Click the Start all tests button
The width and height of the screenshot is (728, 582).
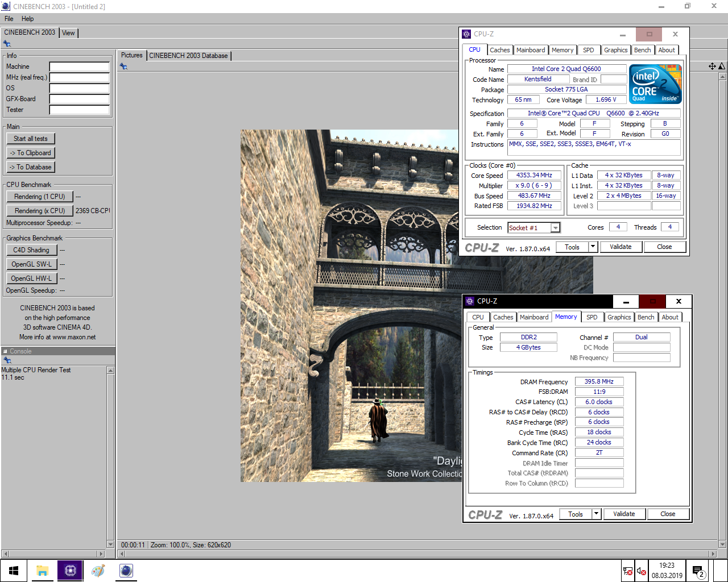click(31, 139)
